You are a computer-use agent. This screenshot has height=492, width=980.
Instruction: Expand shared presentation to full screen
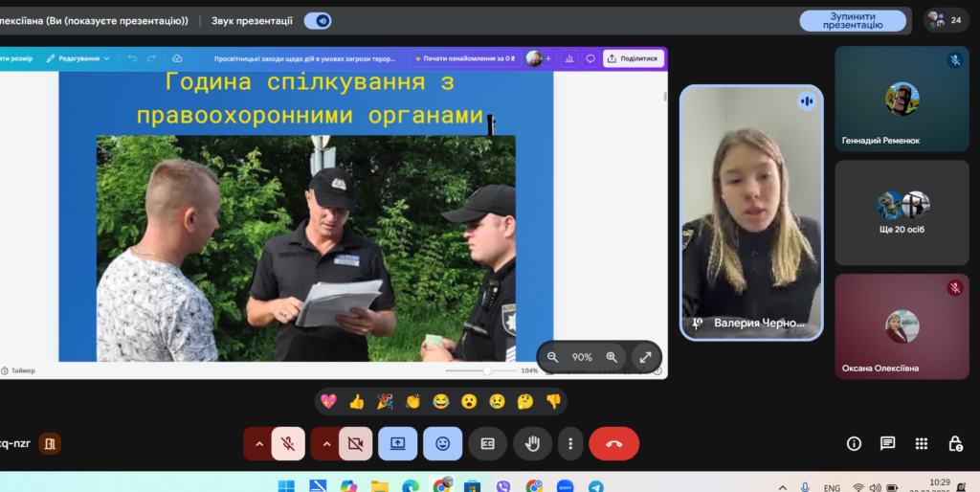(645, 357)
